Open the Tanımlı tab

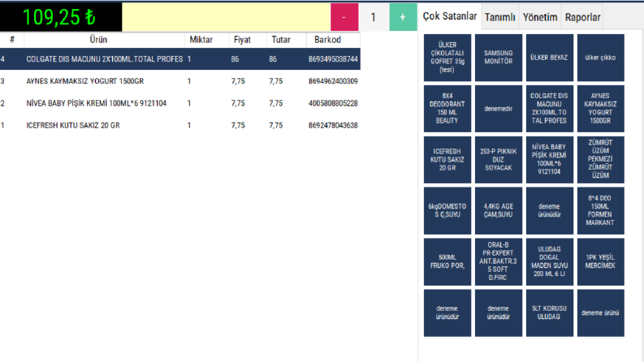coord(499,17)
